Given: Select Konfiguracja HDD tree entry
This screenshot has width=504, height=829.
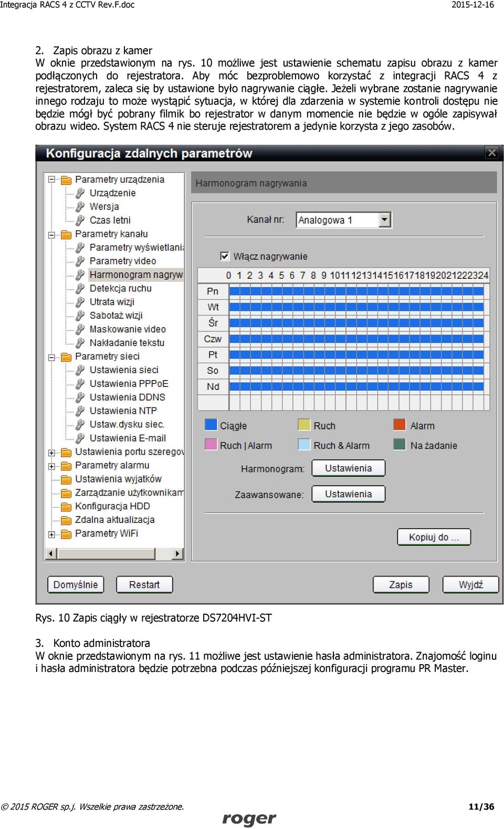Looking at the screenshot, I should pyautogui.click(x=112, y=506).
